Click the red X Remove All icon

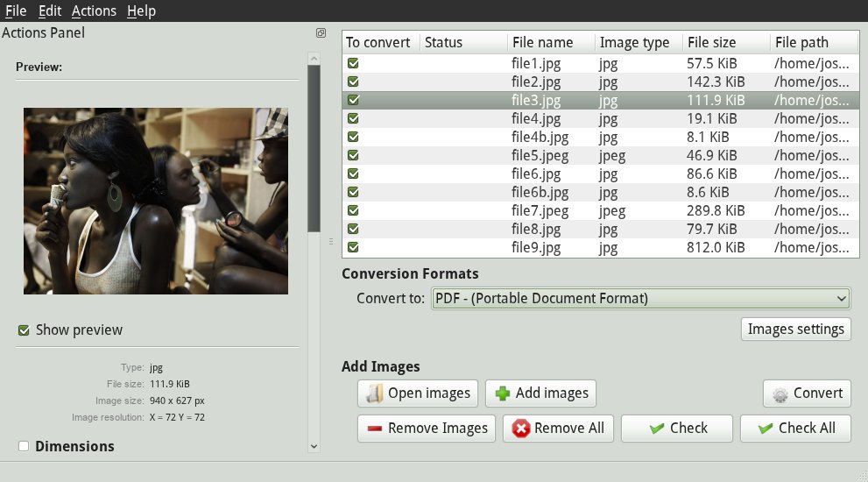click(x=521, y=429)
